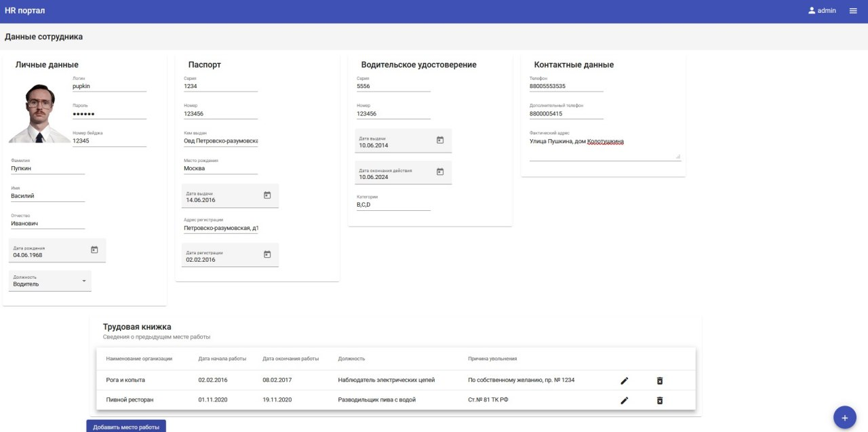Screen dimensions: 868x432
Task: Open calendar for driver license issue date
Action: click(x=440, y=140)
